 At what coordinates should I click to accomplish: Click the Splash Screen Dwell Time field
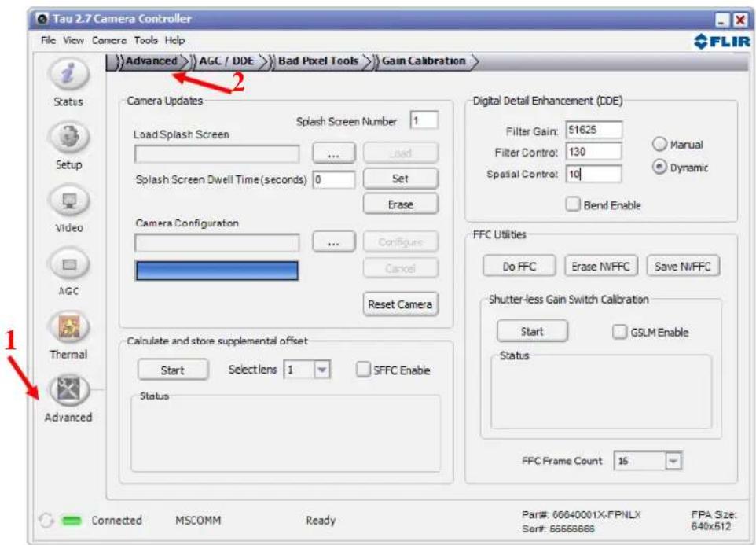click(334, 179)
